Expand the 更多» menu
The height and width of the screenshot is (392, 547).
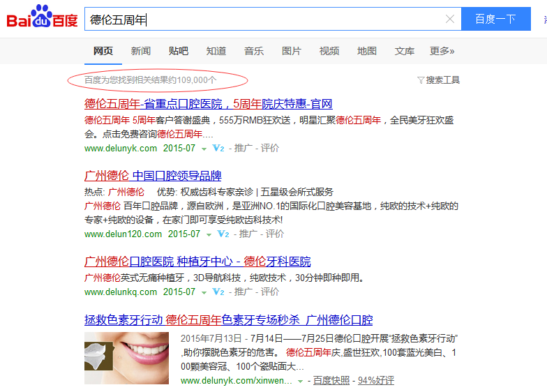tap(442, 51)
